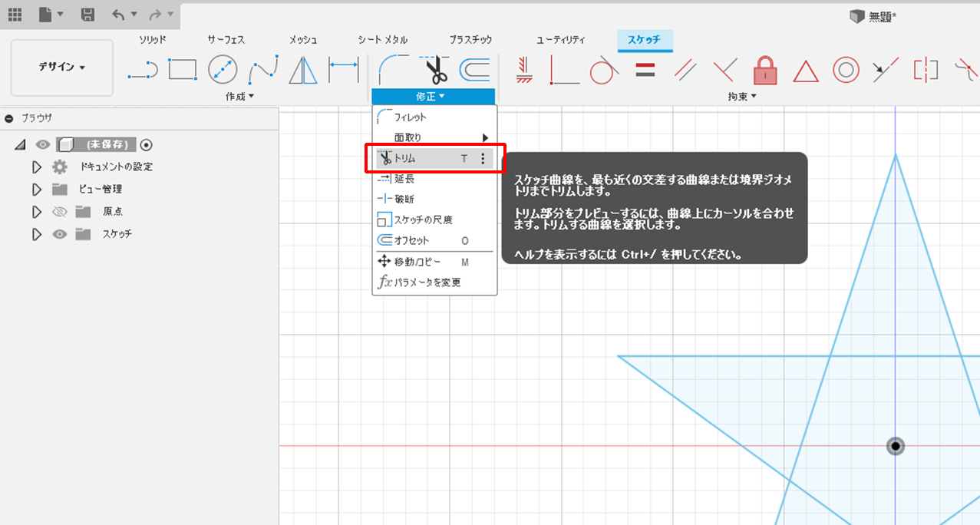The image size is (980, 525).
Task: Expand the スケッチ tree node
Action: (36, 233)
